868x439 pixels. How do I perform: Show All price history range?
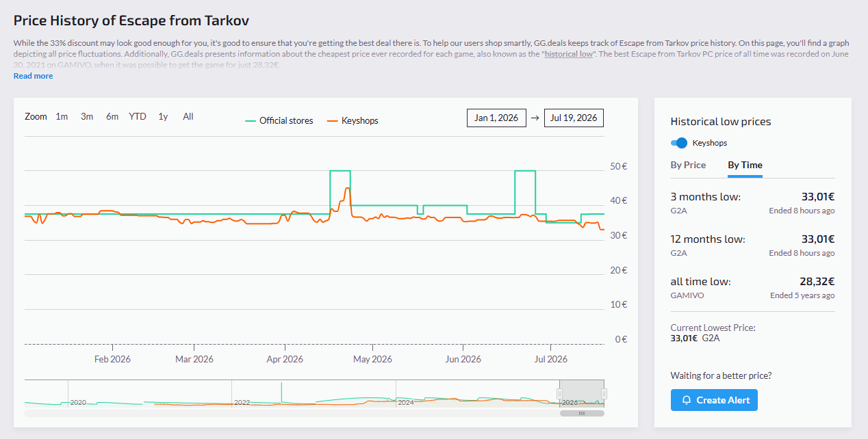coord(188,116)
